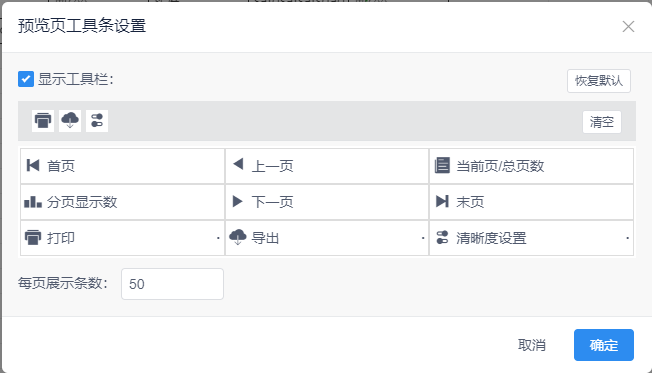Close the 预览页工具条设置 dialog
This screenshot has width=652, height=373.
coord(628,27)
